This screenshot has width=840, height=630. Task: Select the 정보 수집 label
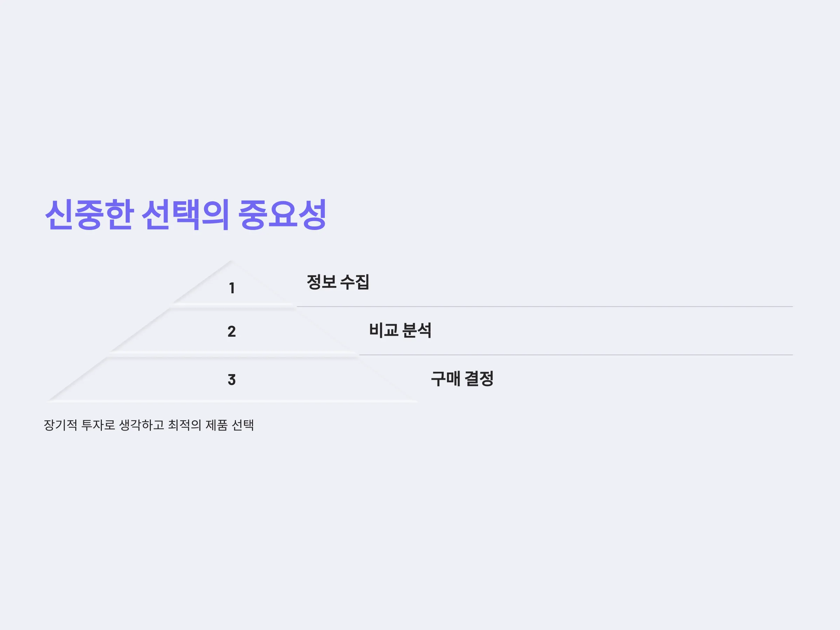point(338,282)
